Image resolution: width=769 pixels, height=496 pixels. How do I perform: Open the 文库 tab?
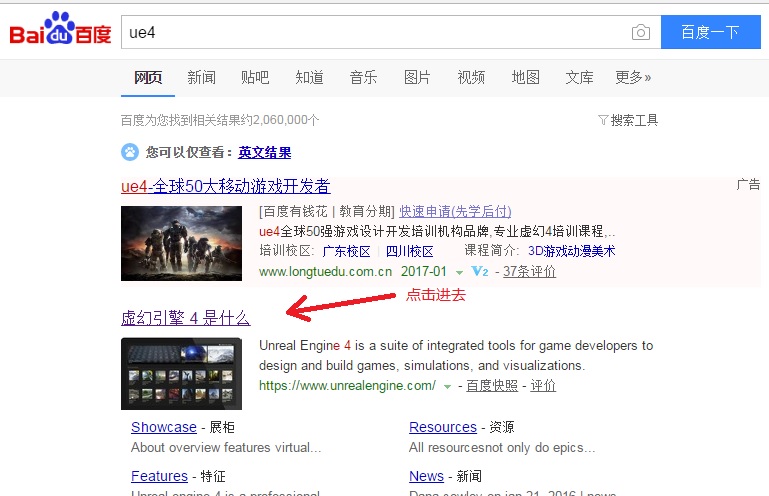pyautogui.click(x=579, y=78)
